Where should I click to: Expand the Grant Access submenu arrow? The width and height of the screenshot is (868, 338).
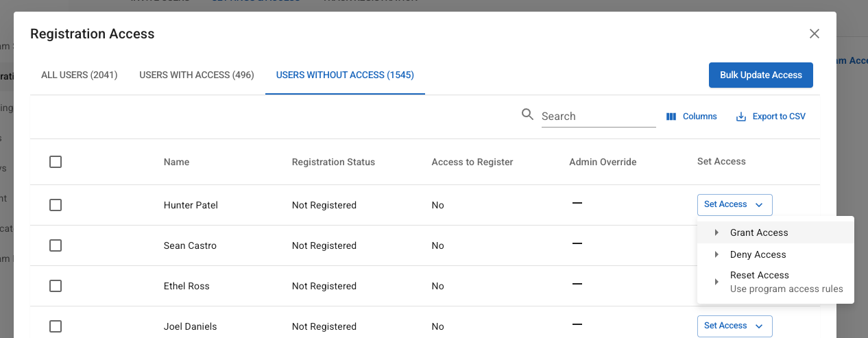[x=716, y=233]
